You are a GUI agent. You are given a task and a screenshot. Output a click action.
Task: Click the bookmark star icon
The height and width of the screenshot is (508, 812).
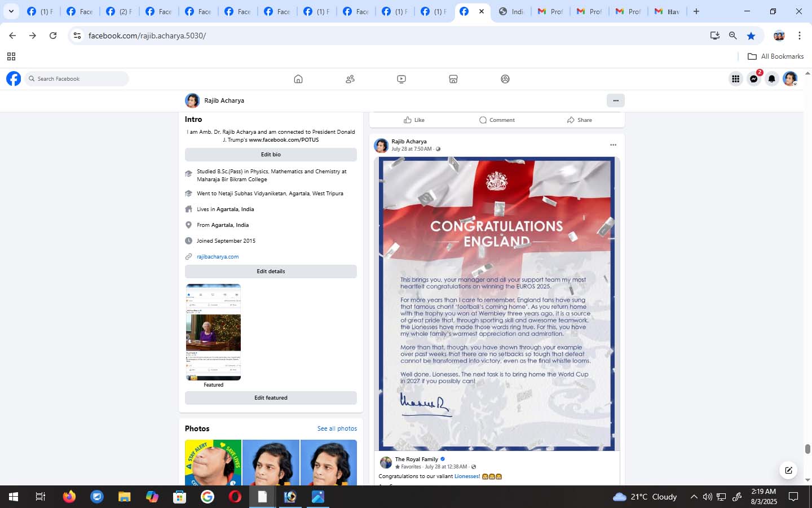click(x=751, y=36)
